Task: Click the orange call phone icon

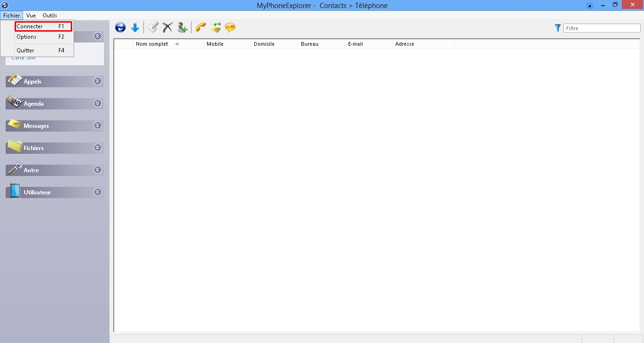Action: pos(201,28)
